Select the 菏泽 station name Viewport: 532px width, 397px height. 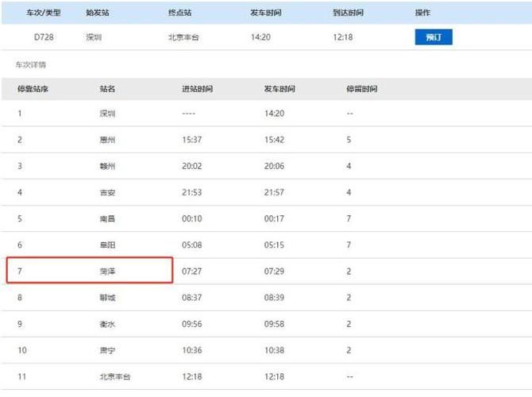(107, 272)
